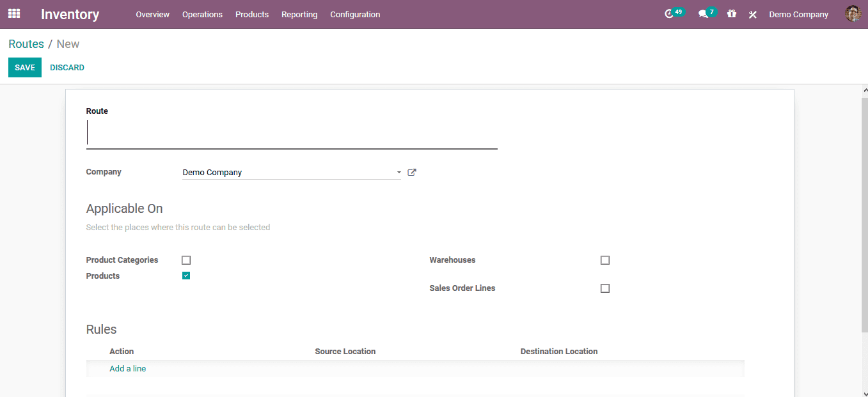The height and width of the screenshot is (397, 868).
Task: Expand the Company dropdown arrow
Action: (x=398, y=173)
